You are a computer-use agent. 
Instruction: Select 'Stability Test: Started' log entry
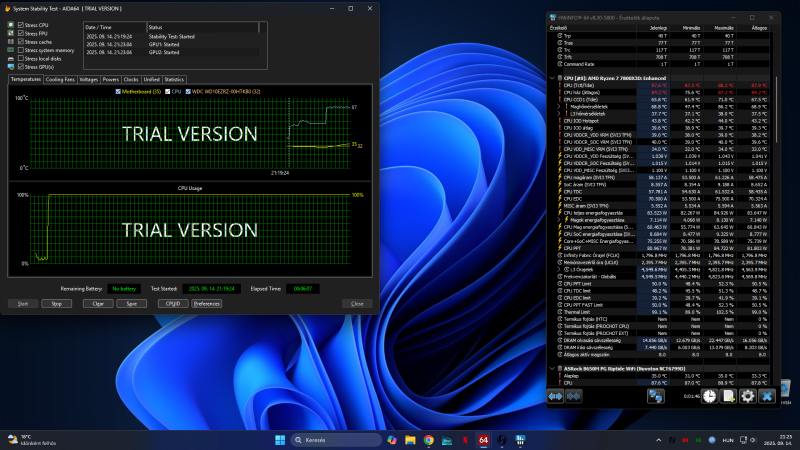(x=171, y=37)
